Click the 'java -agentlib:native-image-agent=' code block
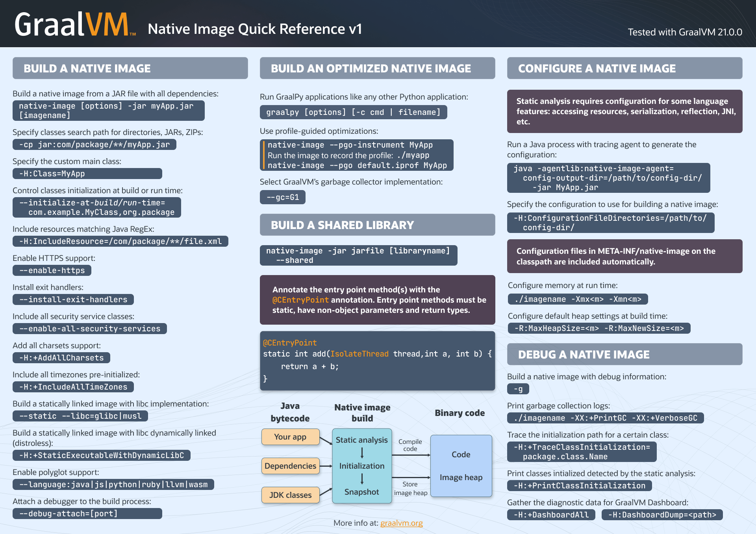 pos(609,178)
